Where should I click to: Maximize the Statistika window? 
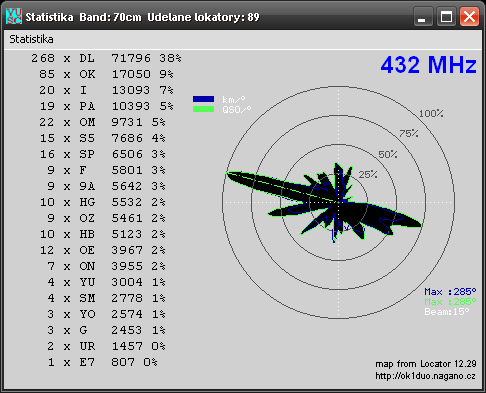[446, 16]
